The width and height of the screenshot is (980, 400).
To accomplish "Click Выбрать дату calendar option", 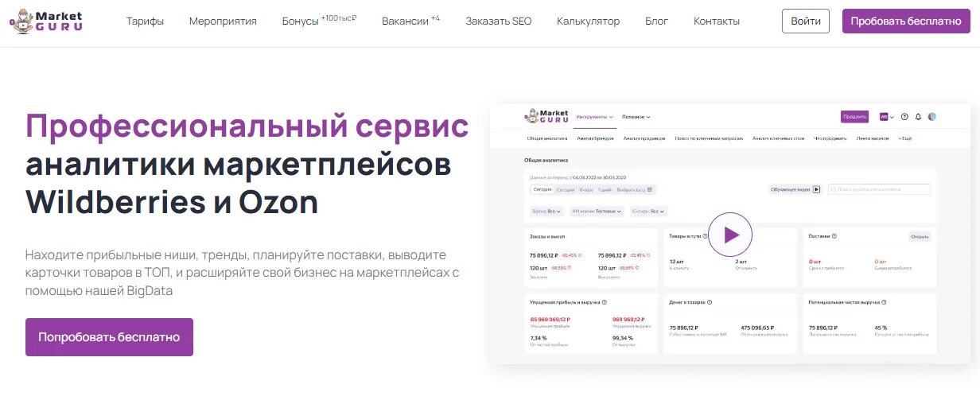I will point(634,189).
